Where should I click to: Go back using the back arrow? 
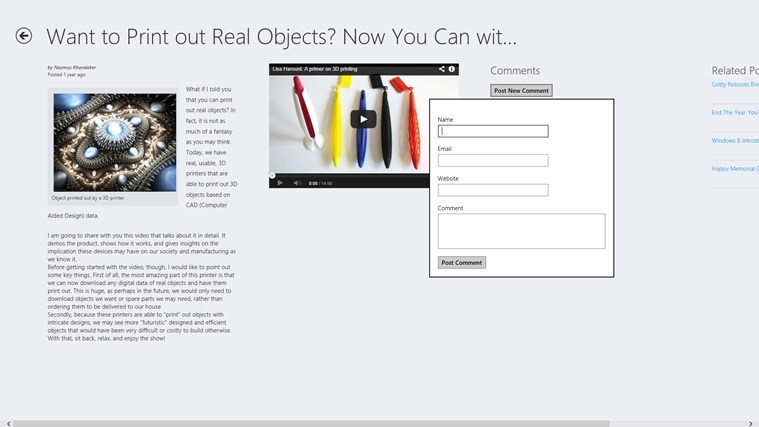click(23, 36)
